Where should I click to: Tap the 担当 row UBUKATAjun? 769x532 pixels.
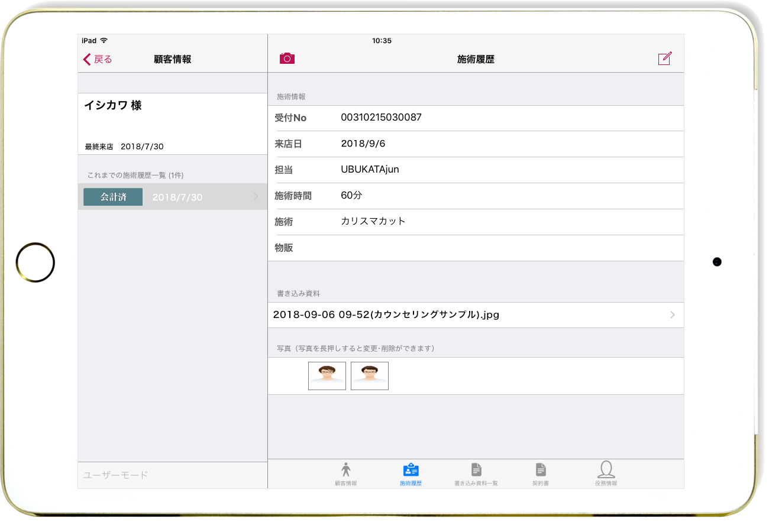[370, 170]
